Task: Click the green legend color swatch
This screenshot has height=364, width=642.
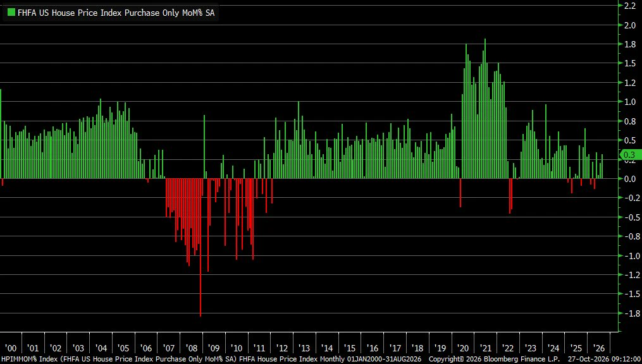Action: (x=11, y=12)
